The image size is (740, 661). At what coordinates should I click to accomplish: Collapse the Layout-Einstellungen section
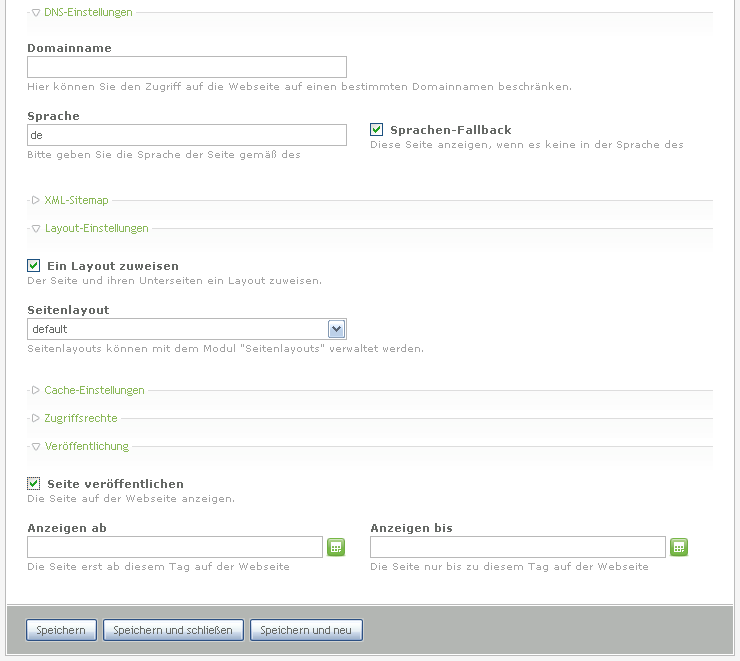96,229
